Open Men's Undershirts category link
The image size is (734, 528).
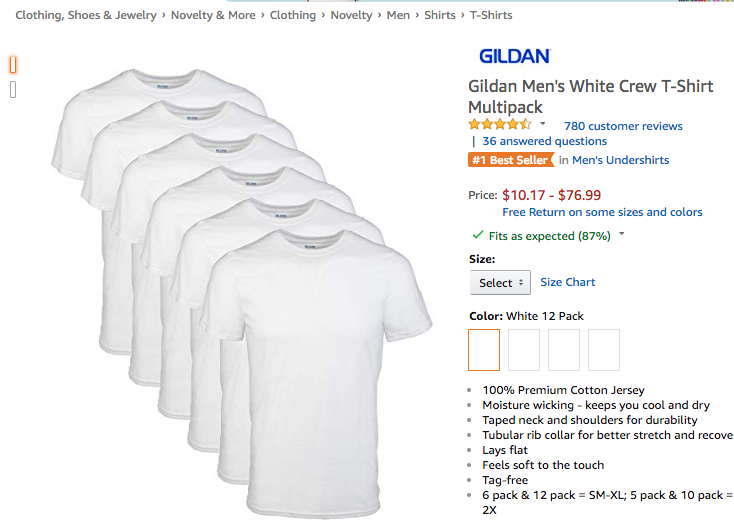(621, 160)
